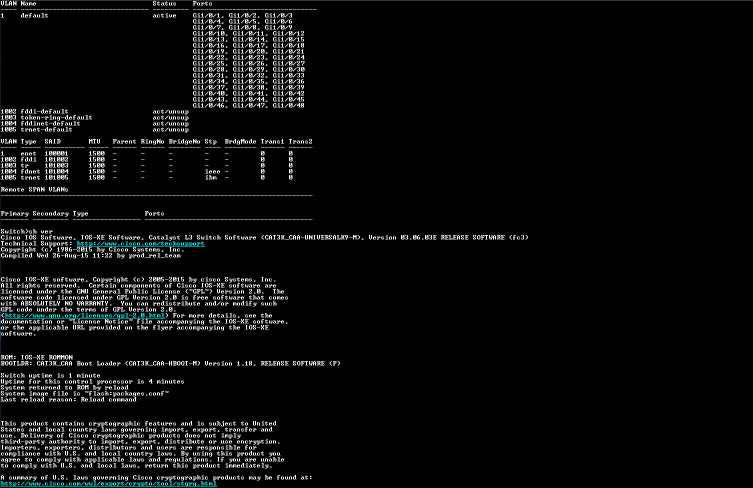753x488 pixels.
Task: Click the 'active' status value
Action: (165, 15)
